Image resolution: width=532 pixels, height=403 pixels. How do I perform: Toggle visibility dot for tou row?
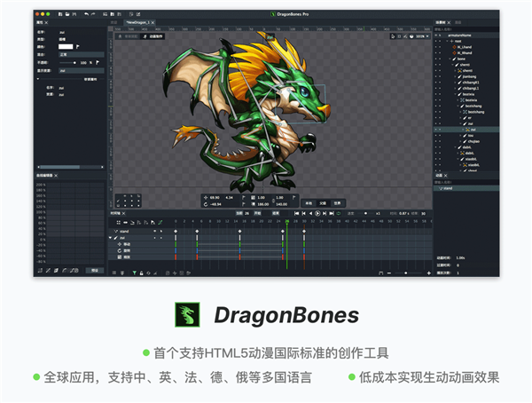(436, 135)
